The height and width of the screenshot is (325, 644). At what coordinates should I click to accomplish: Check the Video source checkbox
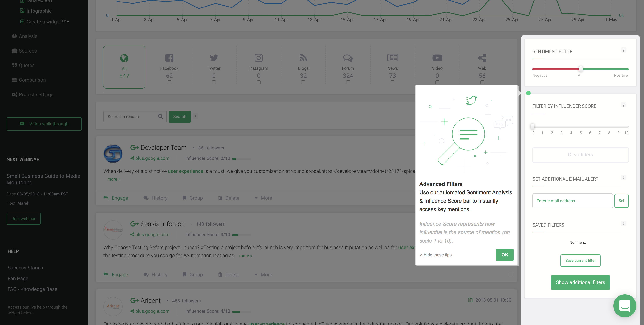coord(437,82)
